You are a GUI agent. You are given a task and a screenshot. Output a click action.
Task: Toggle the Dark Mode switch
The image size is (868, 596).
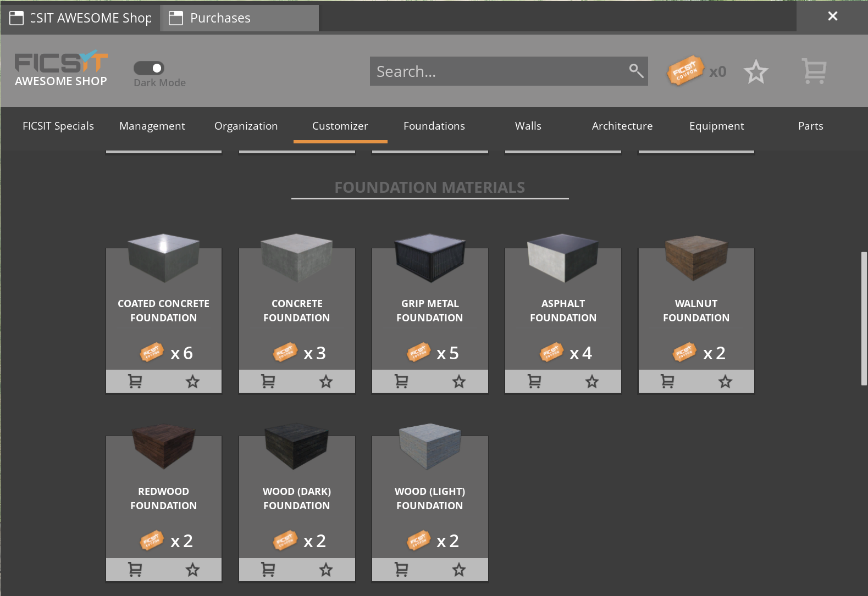[x=149, y=68]
